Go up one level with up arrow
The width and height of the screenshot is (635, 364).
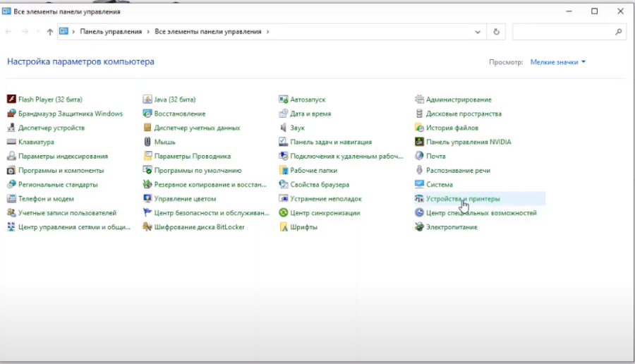click(x=49, y=32)
